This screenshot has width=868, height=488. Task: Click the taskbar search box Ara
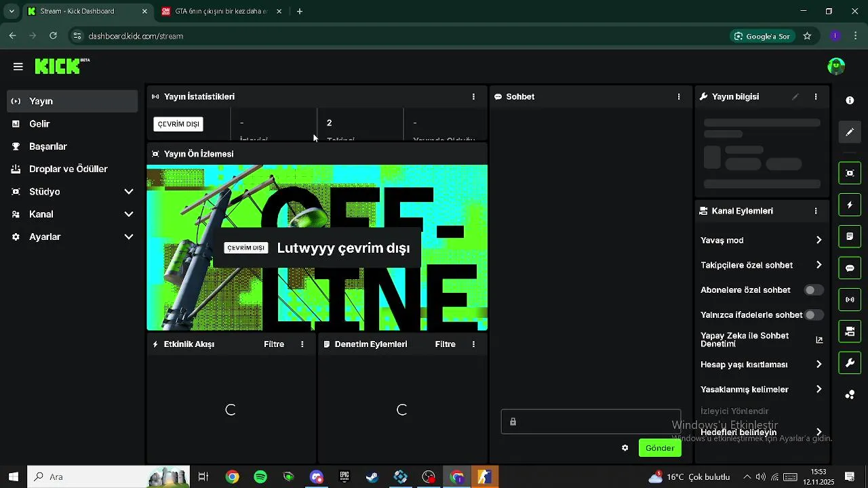click(x=108, y=477)
